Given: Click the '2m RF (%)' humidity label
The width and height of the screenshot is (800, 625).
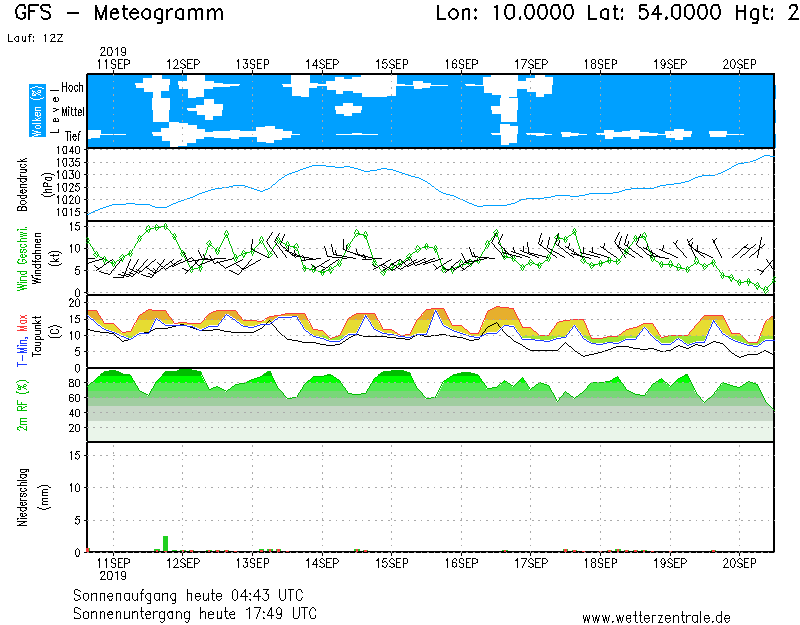Looking at the screenshot, I should pyautogui.click(x=22, y=406).
